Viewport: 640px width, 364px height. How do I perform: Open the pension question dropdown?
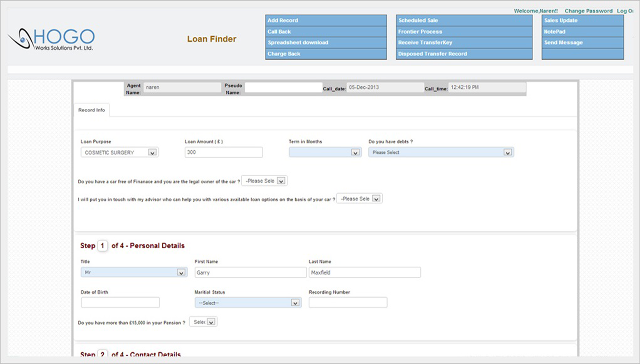point(203,322)
